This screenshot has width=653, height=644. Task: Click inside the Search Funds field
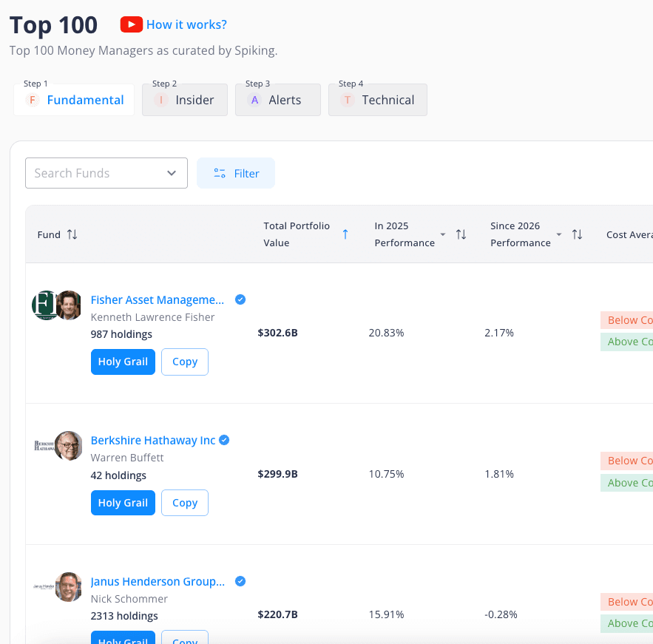click(x=96, y=172)
